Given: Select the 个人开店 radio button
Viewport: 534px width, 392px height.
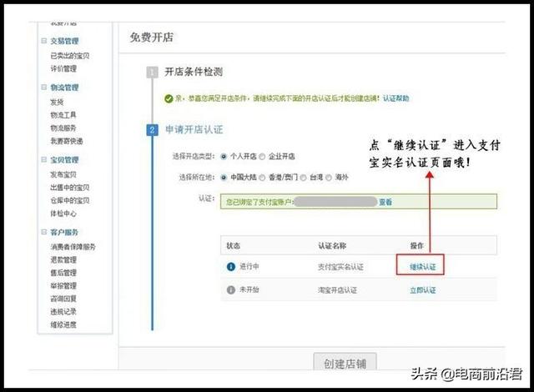Looking at the screenshot, I should pos(224,156).
